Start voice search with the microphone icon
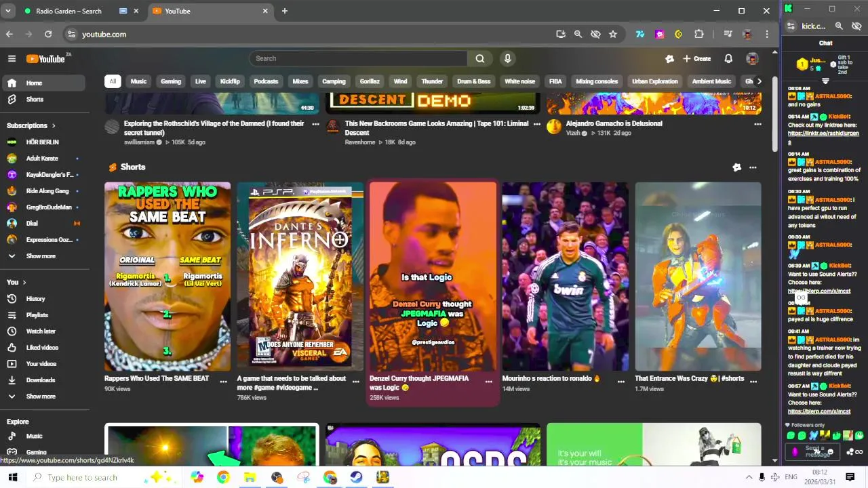 pos(507,58)
